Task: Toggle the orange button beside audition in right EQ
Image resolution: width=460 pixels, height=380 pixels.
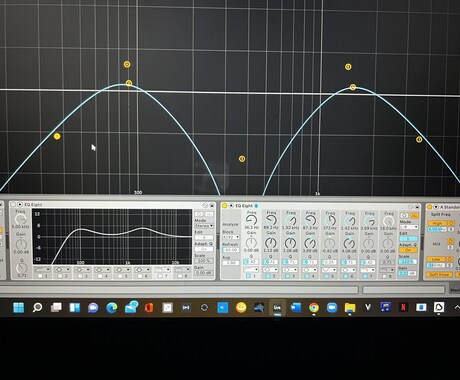Action: point(415,216)
